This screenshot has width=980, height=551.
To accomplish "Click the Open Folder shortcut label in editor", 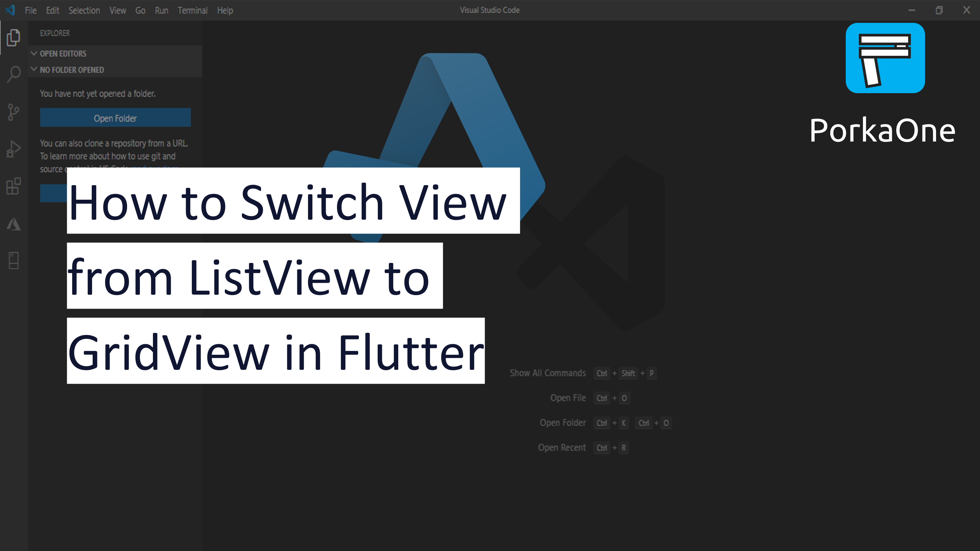I will 563,423.
